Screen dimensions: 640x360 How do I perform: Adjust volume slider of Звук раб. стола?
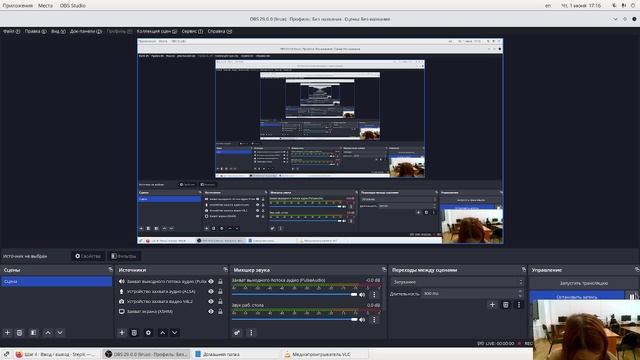[x=294, y=319]
